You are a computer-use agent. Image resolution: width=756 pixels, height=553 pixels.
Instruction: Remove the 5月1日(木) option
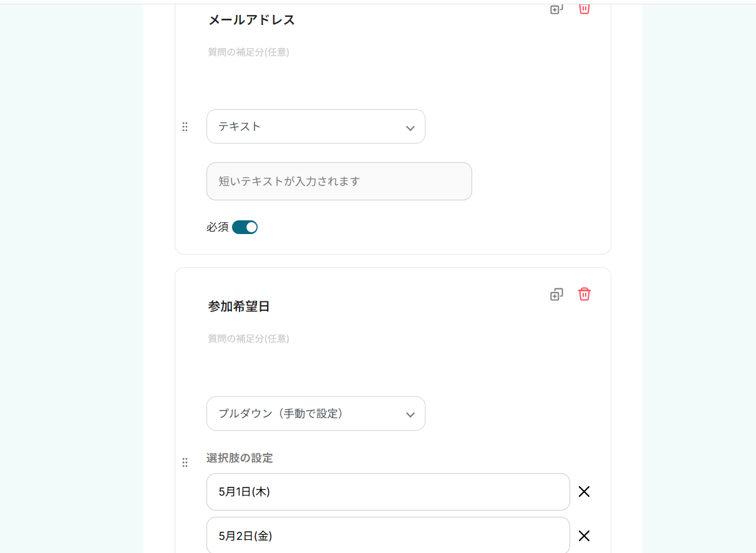click(x=584, y=492)
